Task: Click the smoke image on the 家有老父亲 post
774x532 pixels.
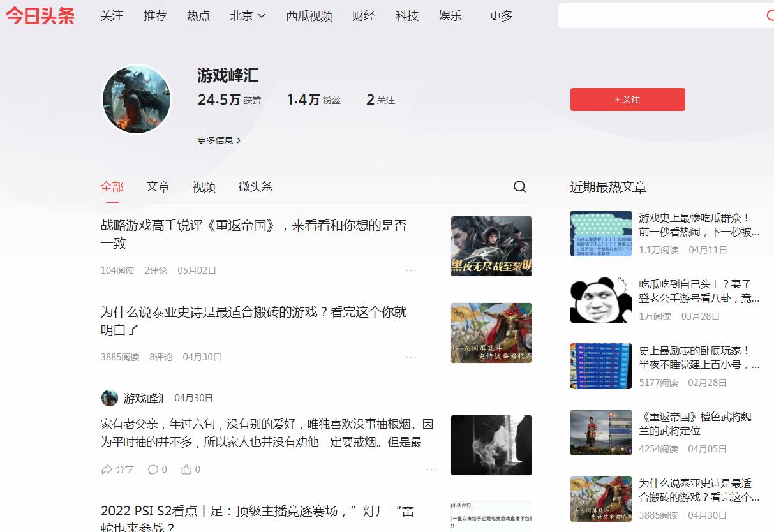Action: [x=491, y=445]
